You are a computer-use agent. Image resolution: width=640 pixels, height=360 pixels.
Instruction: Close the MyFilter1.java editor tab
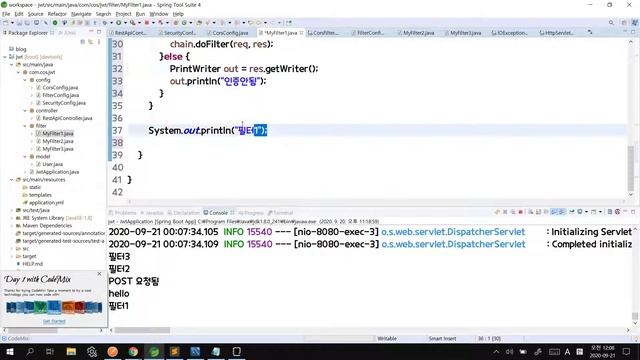click(x=301, y=33)
